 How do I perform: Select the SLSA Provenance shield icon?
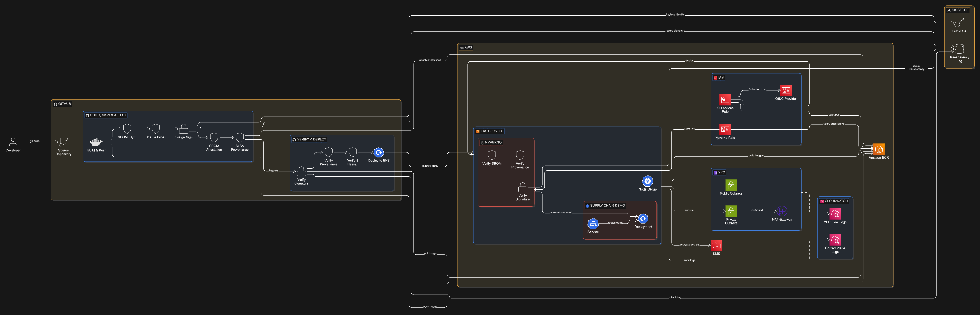(240, 137)
